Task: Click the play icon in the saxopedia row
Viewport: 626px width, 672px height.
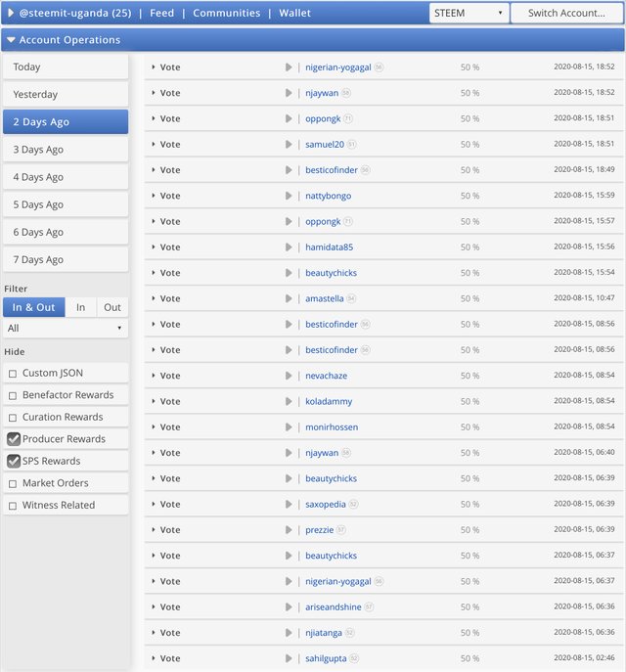Action: pos(289,505)
